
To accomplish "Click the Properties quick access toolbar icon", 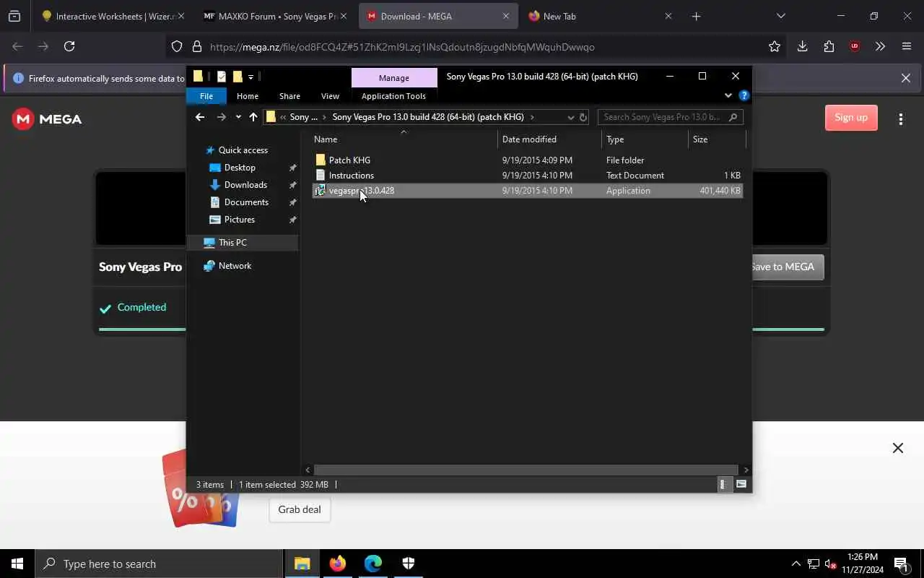I will [x=222, y=77].
